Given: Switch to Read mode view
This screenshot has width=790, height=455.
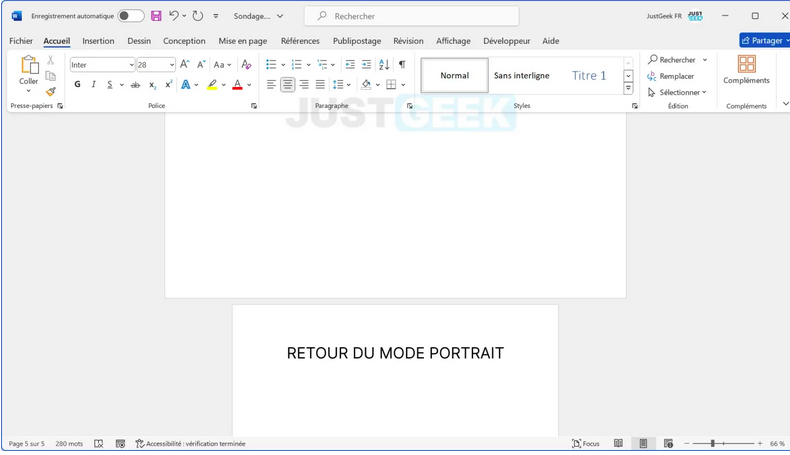Looking at the screenshot, I should [618, 443].
